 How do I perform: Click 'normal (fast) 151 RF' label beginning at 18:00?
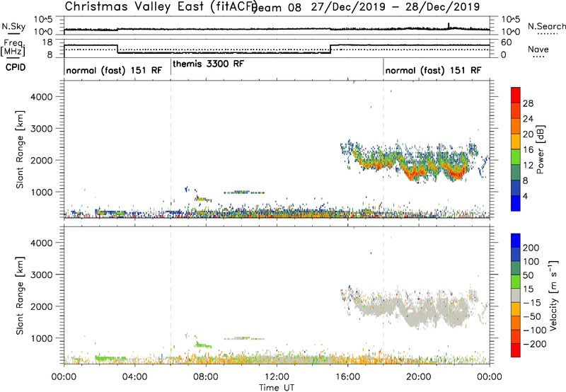point(433,70)
